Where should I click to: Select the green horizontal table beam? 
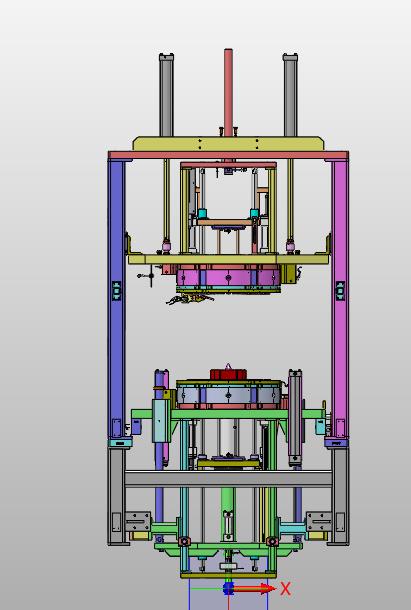[228, 414]
